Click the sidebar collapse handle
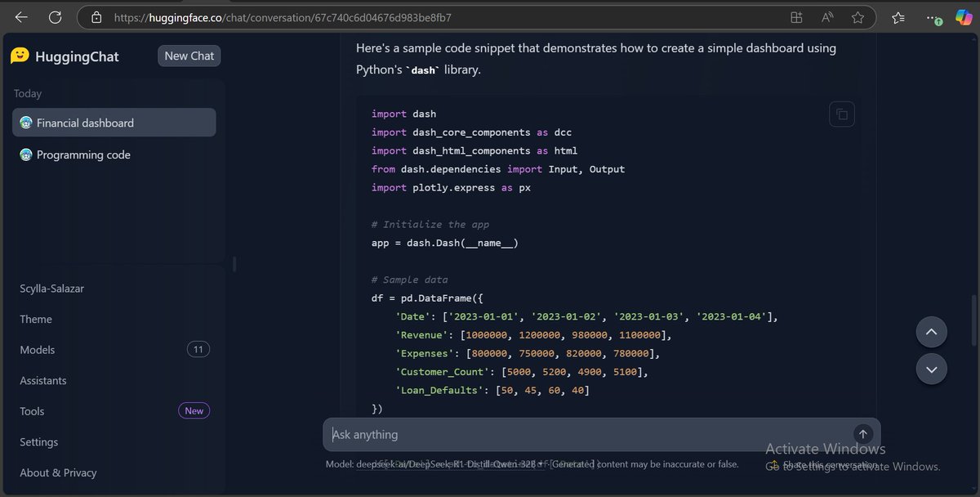The image size is (980, 497). (234, 264)
